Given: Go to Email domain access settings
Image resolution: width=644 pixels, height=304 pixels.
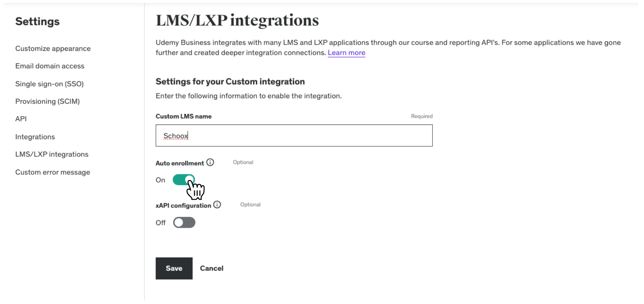Looking at the screenshot, I should pos(50,66).
